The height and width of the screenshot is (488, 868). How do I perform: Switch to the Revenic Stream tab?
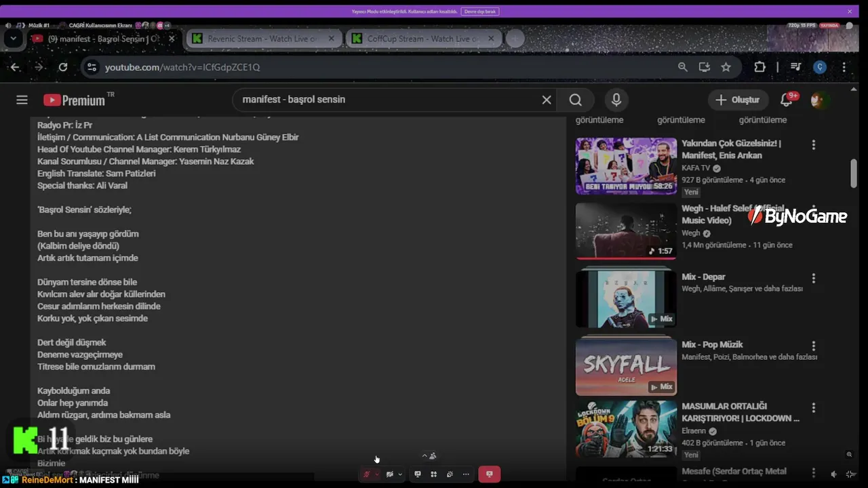263,39
